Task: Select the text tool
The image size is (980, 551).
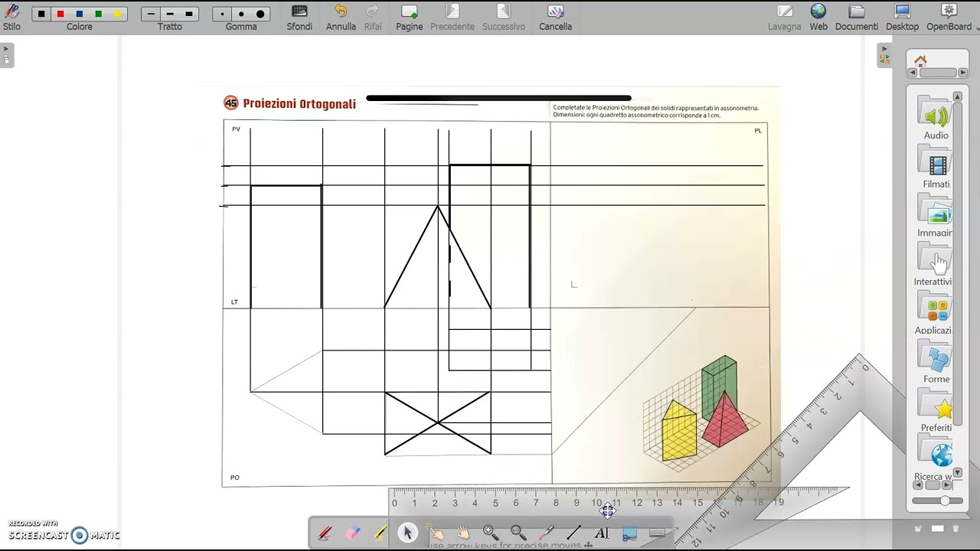Action: pos(602,533)
